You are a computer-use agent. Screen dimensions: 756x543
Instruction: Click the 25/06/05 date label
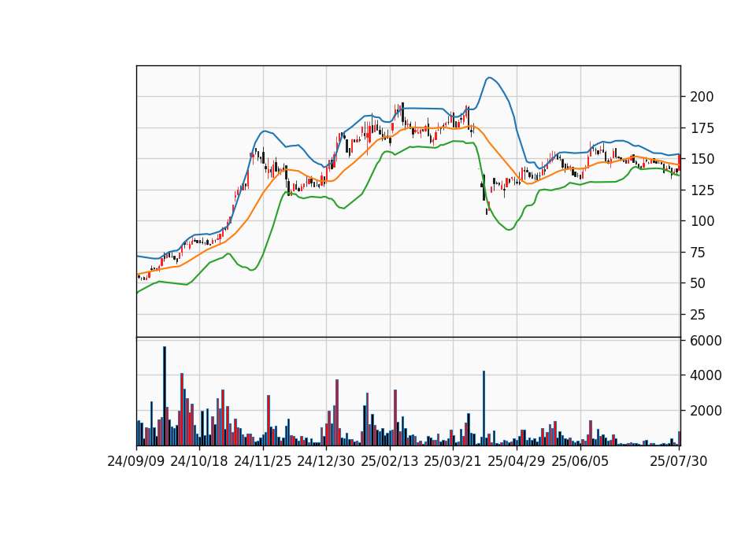coord(580,461)
